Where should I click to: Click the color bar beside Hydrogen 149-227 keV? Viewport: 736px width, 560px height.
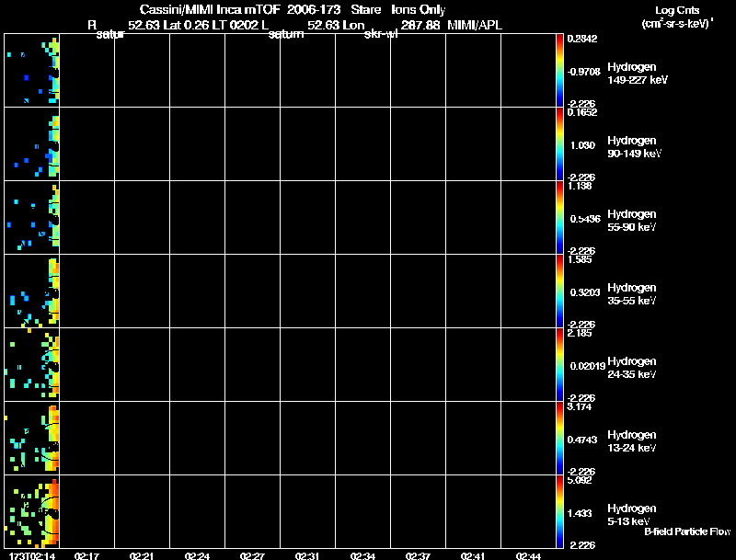pyautogui.click(x=559, y=71)
